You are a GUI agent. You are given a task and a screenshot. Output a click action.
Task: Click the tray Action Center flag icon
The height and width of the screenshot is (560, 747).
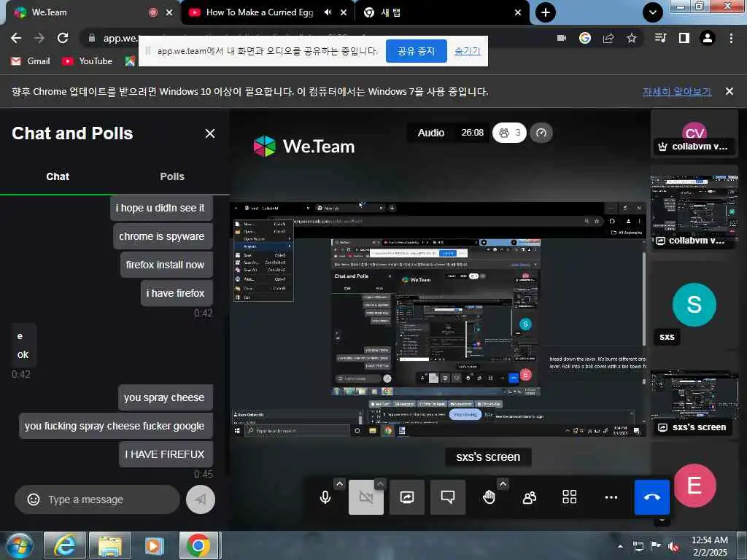pyautogui.click(x=656, y=546)
